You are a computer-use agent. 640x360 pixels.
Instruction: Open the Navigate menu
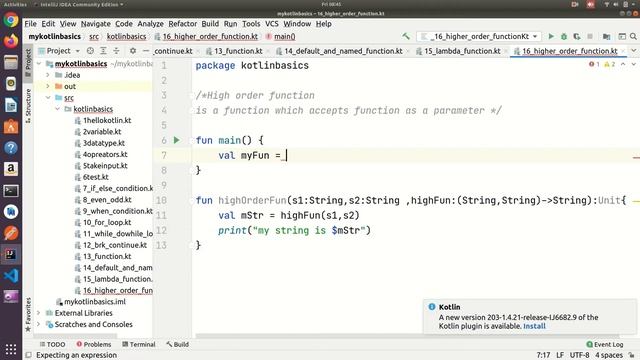click(x=96, y=24)
